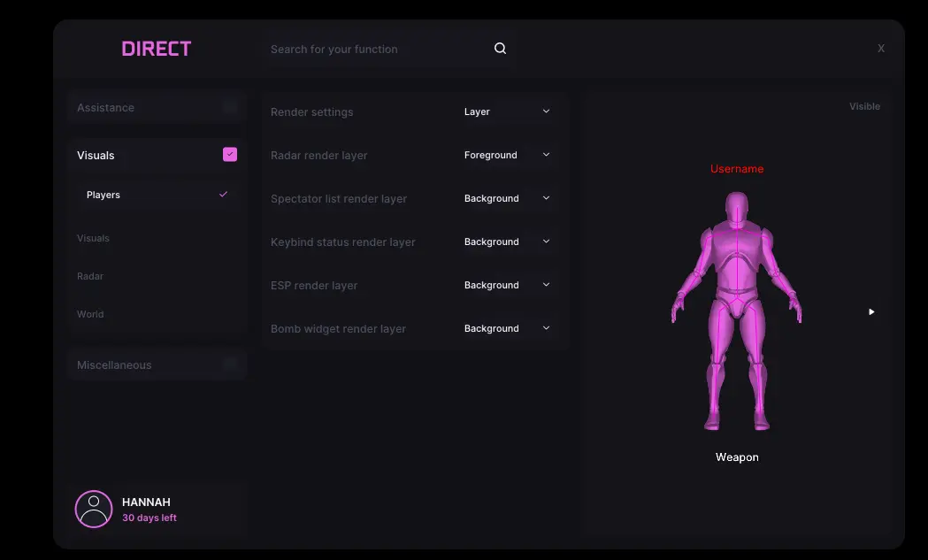928x560 pixels.
Task: Click the Visible label in preview
Action: 864,106
